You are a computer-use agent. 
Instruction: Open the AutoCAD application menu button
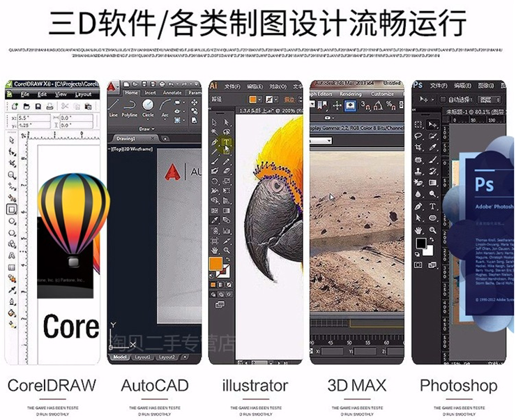point(112,88)
